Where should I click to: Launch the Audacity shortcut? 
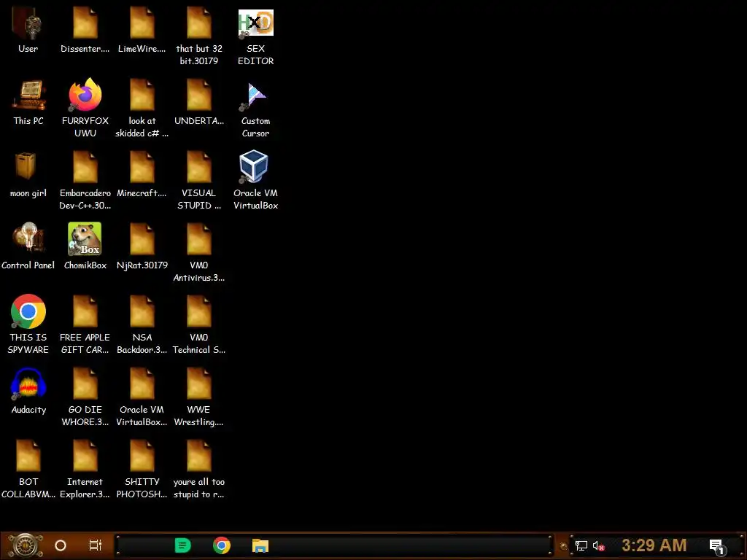[x=28, y=391]
